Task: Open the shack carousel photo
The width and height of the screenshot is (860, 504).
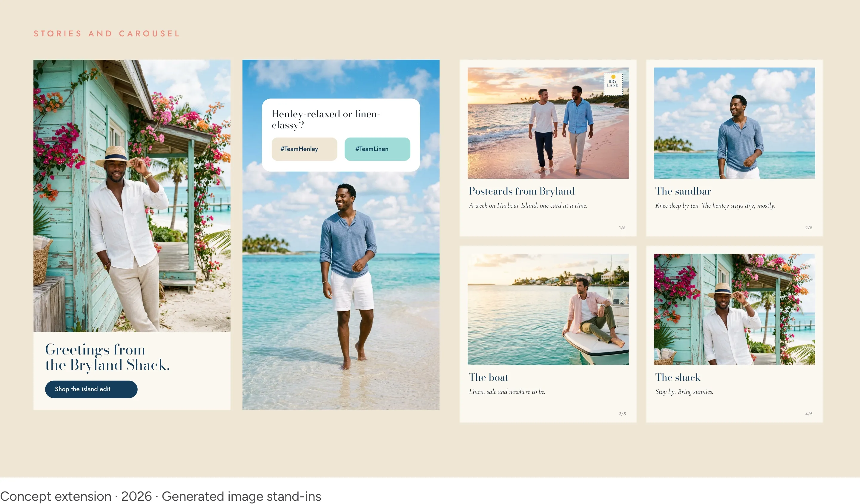Action: click(x=734, y=309)
